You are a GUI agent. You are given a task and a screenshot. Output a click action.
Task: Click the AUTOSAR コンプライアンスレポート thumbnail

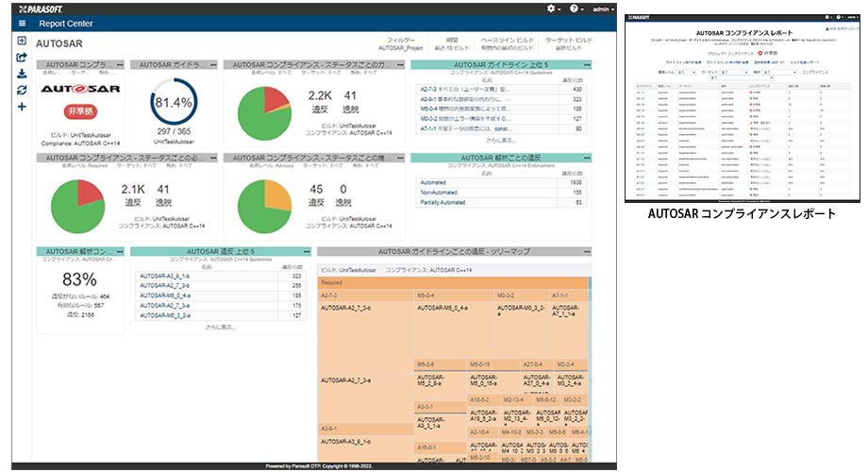pos(742,108)
